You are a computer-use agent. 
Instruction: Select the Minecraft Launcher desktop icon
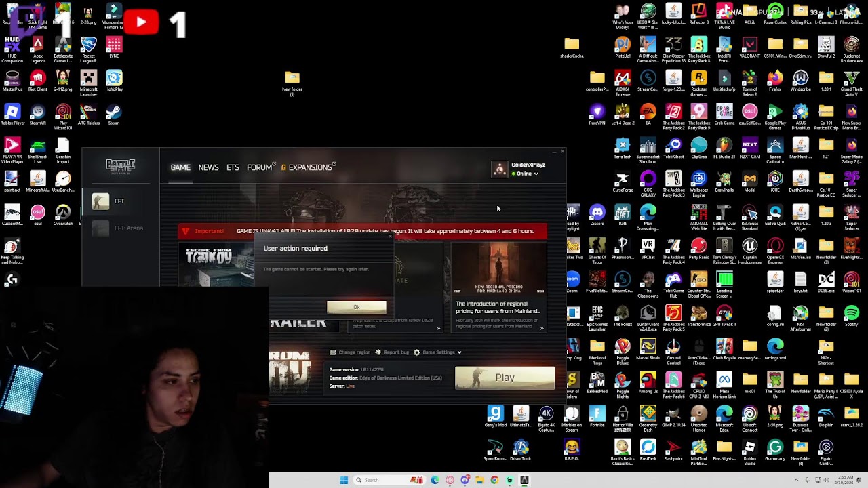88,83
